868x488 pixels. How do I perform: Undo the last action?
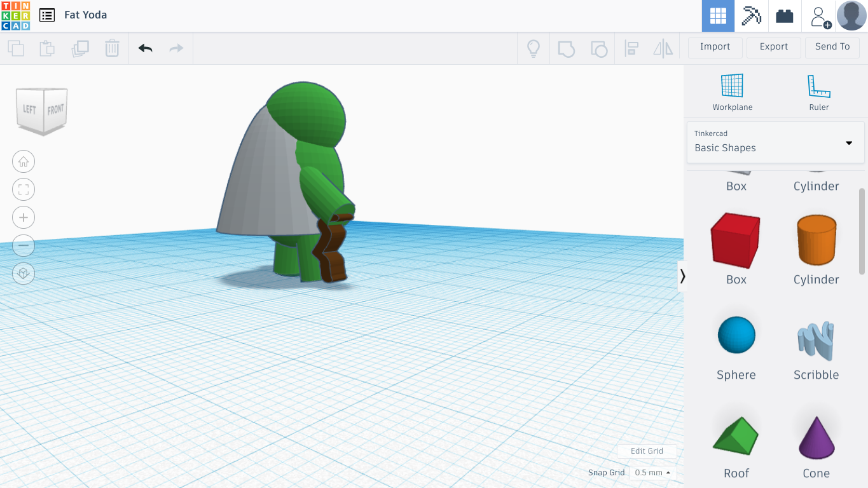click(x=146, y=48)
